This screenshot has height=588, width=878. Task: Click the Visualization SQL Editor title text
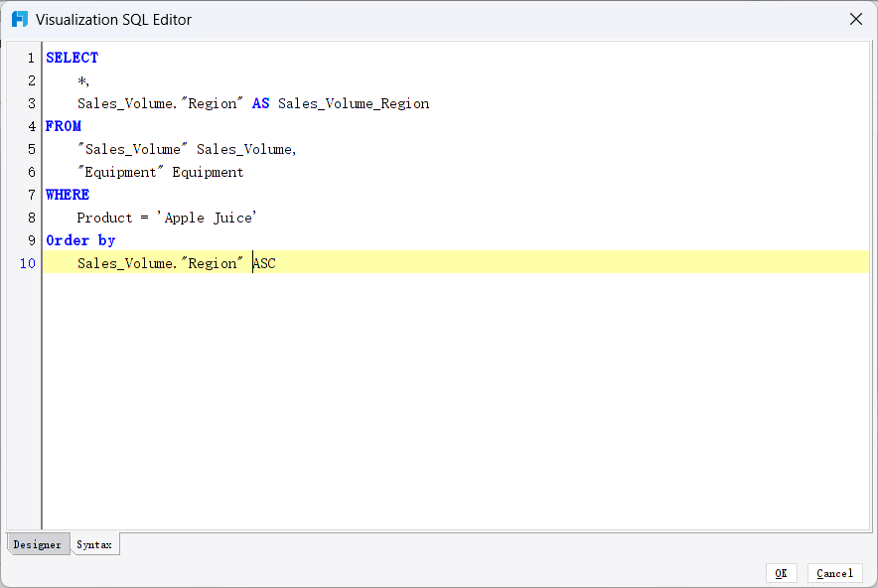click(113, 20)
